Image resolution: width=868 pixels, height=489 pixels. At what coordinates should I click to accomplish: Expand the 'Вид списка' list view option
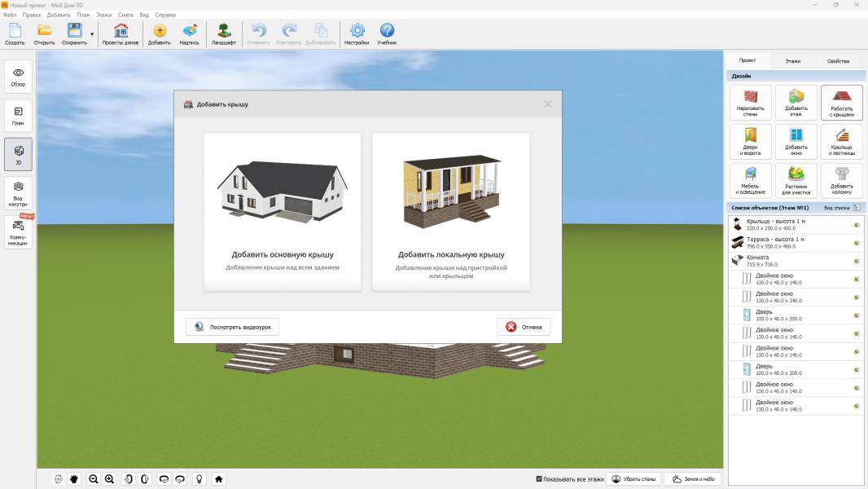point(856,208)
